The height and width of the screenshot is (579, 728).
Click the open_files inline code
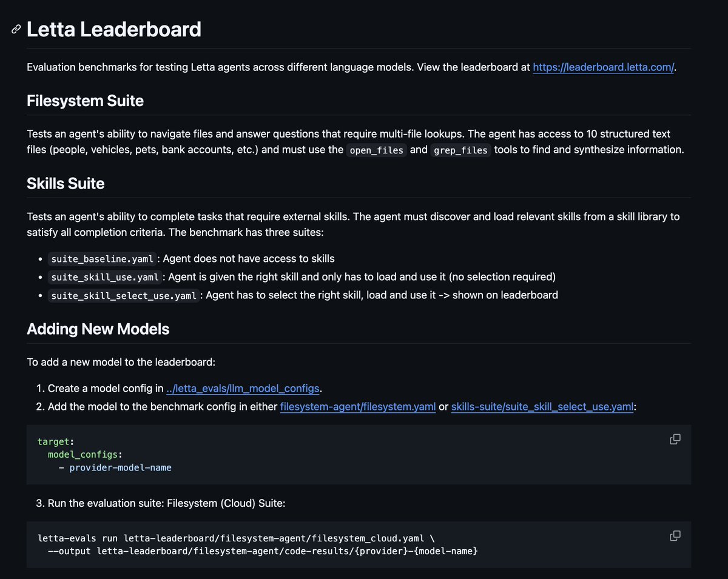(x=376, y=150)
